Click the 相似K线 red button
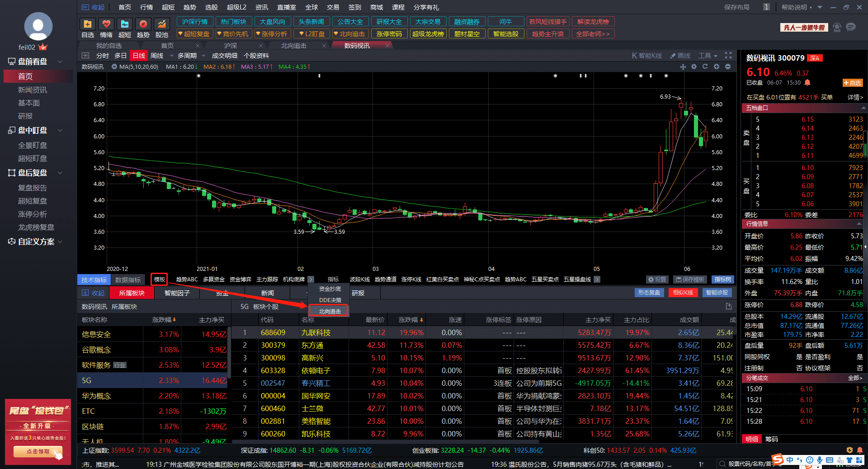The width and height of the screenshot is (868, 469). point(683,293)
